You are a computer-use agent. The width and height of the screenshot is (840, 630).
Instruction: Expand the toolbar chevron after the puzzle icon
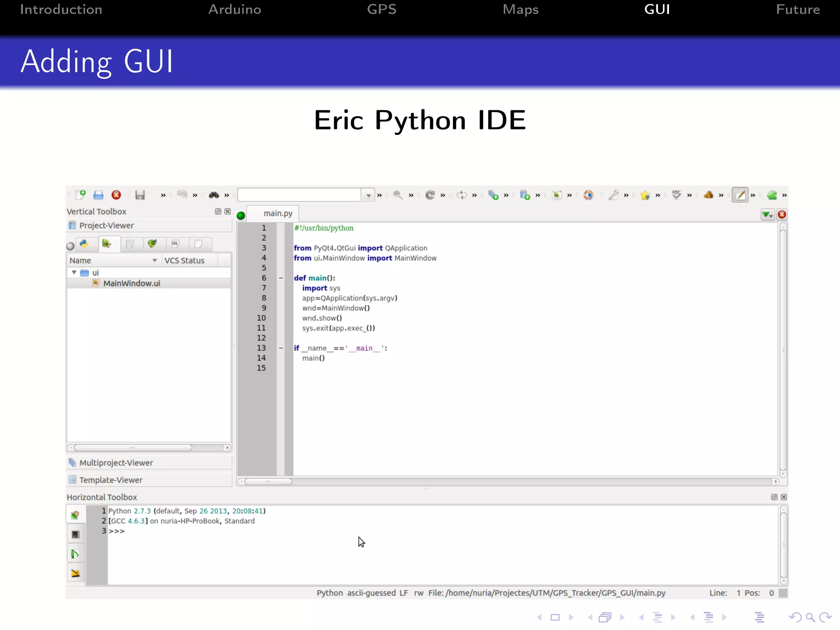pyautogui.click(x=784, y=195)
